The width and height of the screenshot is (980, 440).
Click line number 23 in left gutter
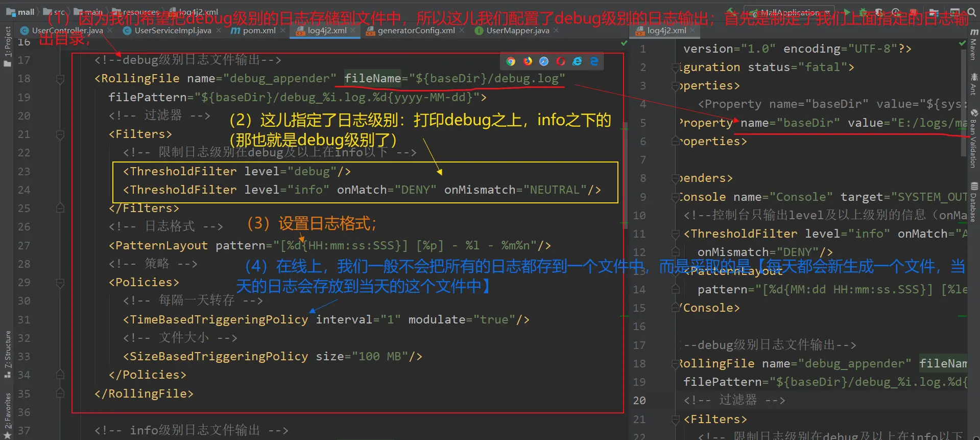(x=24, y=172)
